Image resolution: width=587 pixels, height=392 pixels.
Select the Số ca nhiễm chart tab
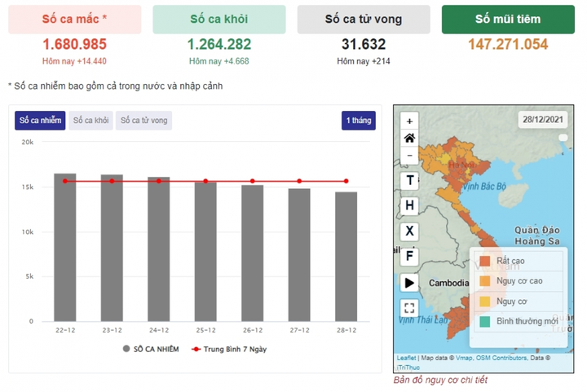click(40, 121)
